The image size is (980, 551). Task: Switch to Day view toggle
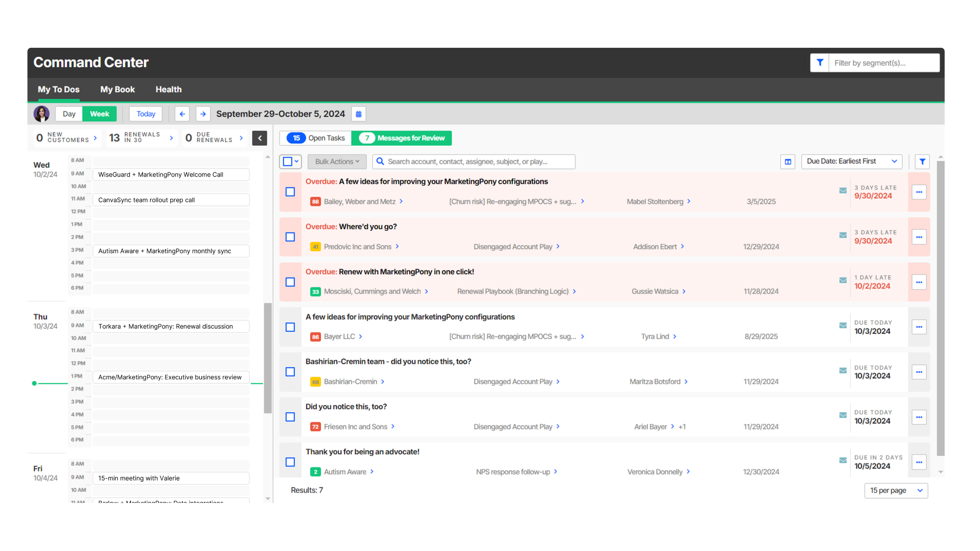point(69,114)
